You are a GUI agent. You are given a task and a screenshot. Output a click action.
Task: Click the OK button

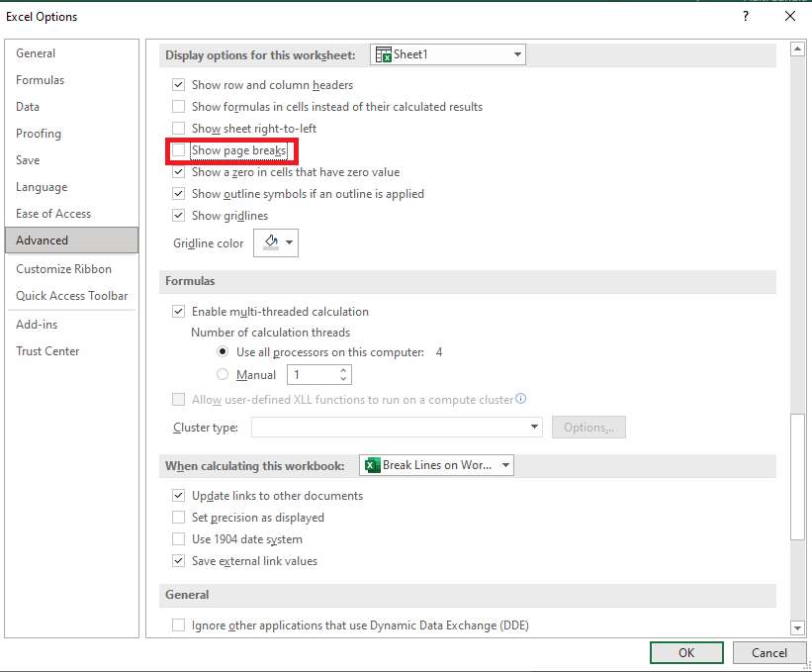(686, 653)
